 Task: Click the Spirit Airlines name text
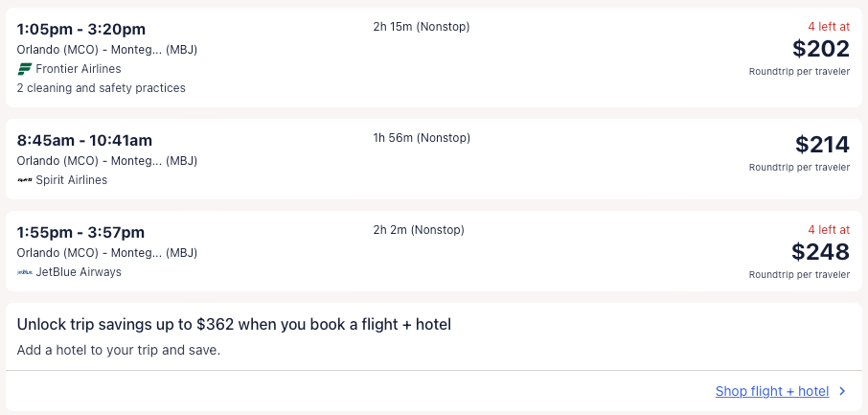72,180
